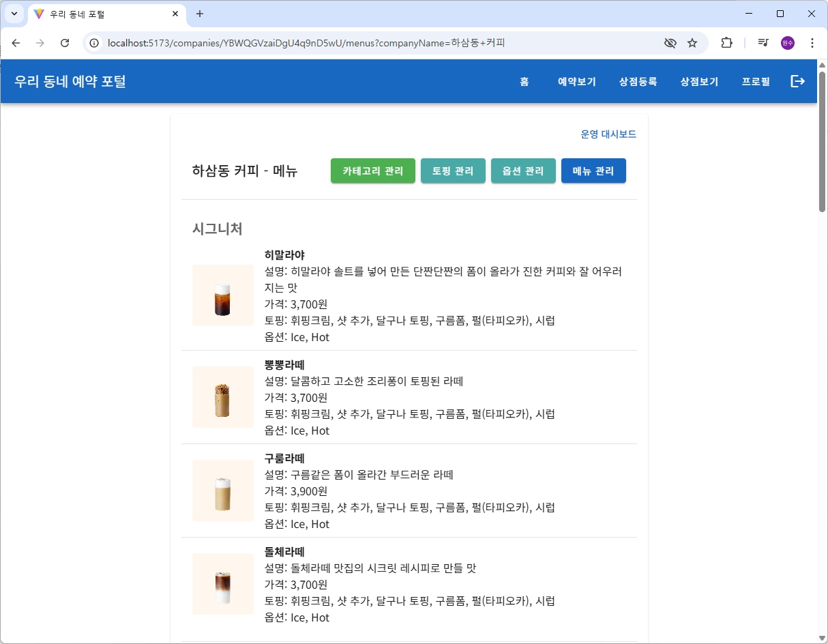The width and height of the screenshot is (828, 644).
Task: Open 홈 in the navigation bar
Action: 524,81
